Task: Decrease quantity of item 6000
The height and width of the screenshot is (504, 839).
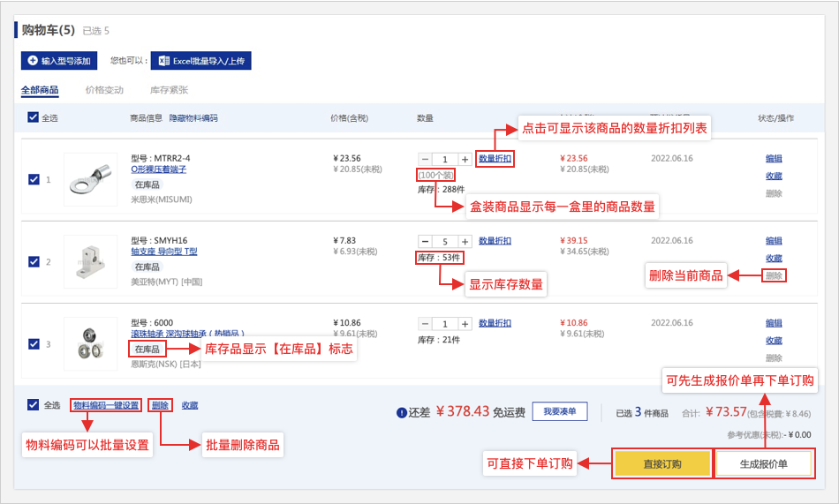Action: (x=425, y=324)
